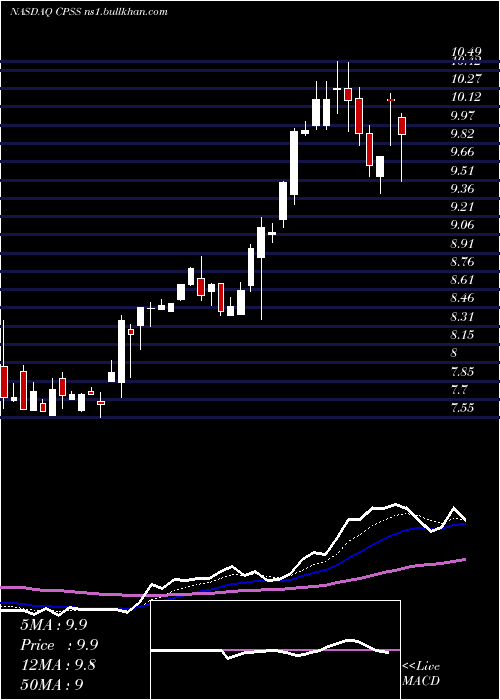Select the 50MA : 9 readout
The image size is (500, 700).
(x=51, y=684)
